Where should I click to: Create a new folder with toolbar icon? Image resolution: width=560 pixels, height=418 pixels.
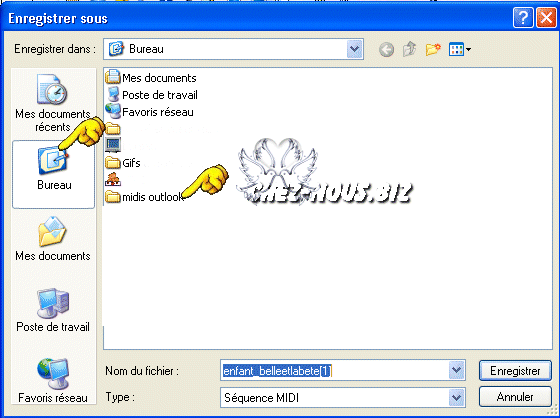(x=433, y=49)
